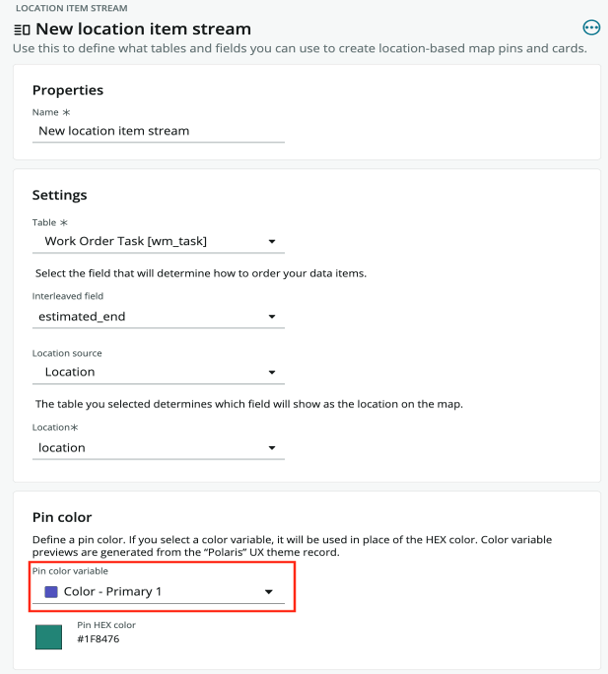Click the Location source caret arrow

[x=272, y=372]
